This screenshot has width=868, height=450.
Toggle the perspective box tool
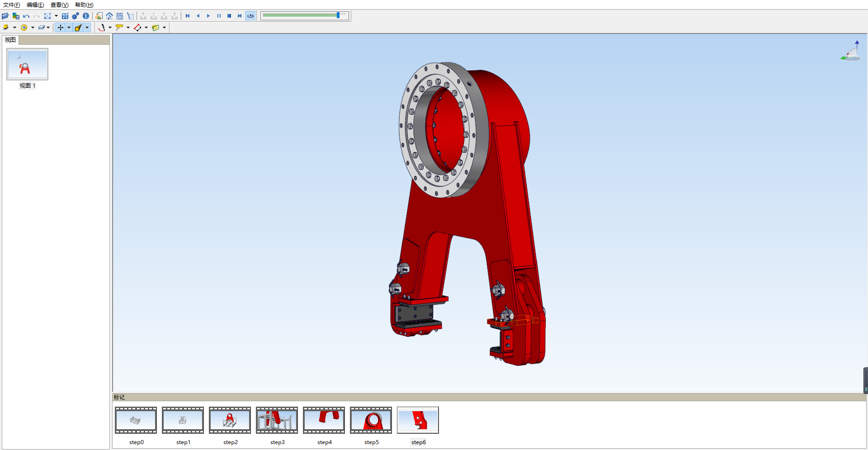click(78, 28)
